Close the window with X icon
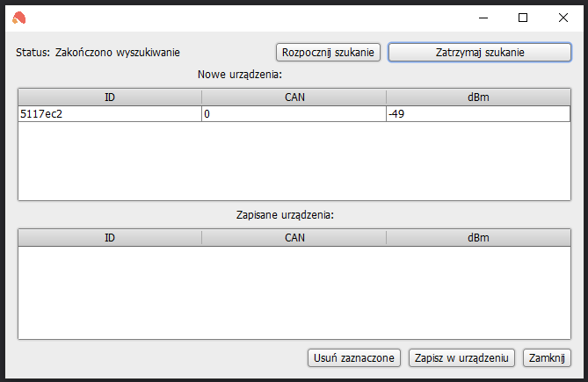588x382 pixels. (563, 18)
